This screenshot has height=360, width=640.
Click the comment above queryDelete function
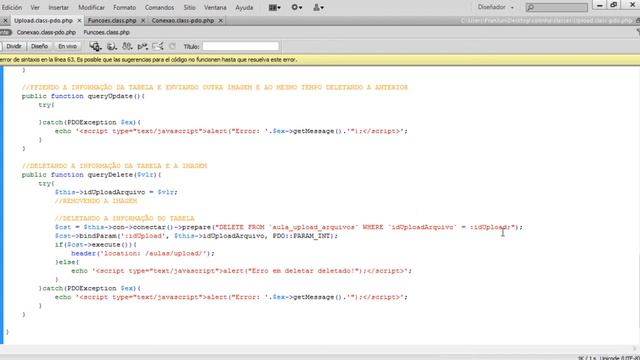[x=114, y=166]
